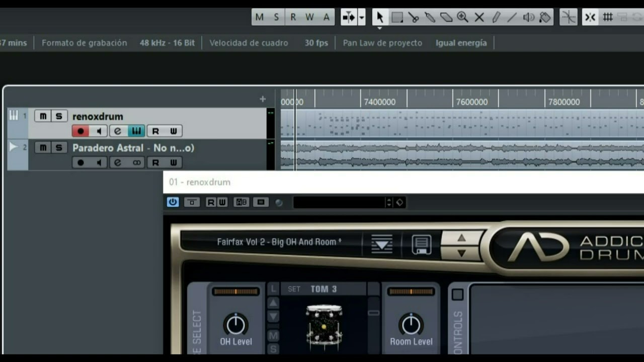Screen dimensions: 644x362
Task: Toggle plugin activate power button
Action: [173, 202]
